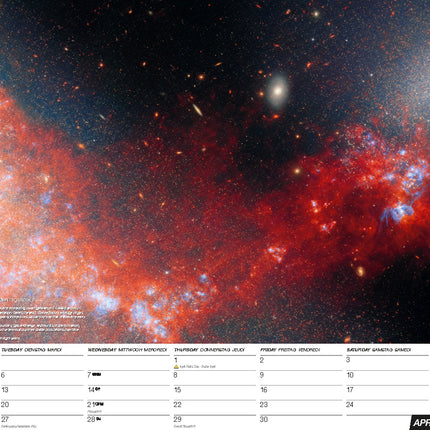Select date 7 in Wednesday column

[x=89, y=375]
